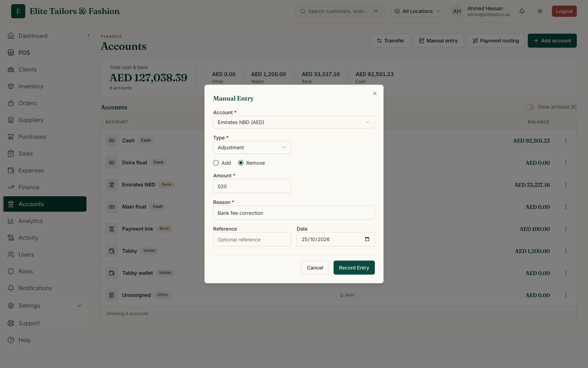
Task: Open the All Locations dropdown
Action: pyautogui.click(x=418, y=11)
